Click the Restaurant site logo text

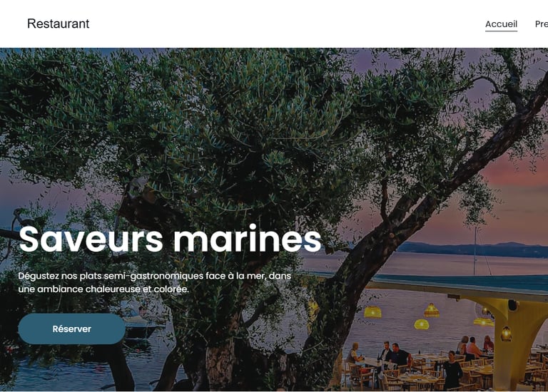[x=59, y=24]
